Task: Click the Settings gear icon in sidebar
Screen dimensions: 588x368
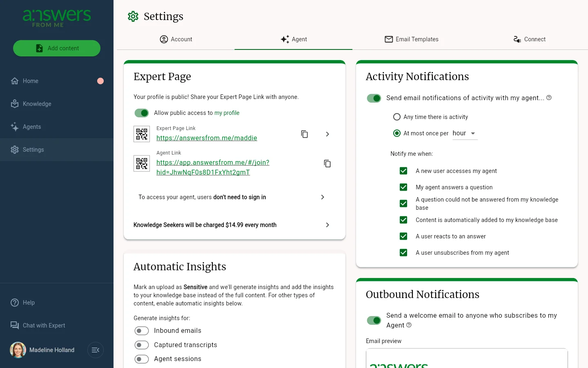Action: click(x=15, y=150)
